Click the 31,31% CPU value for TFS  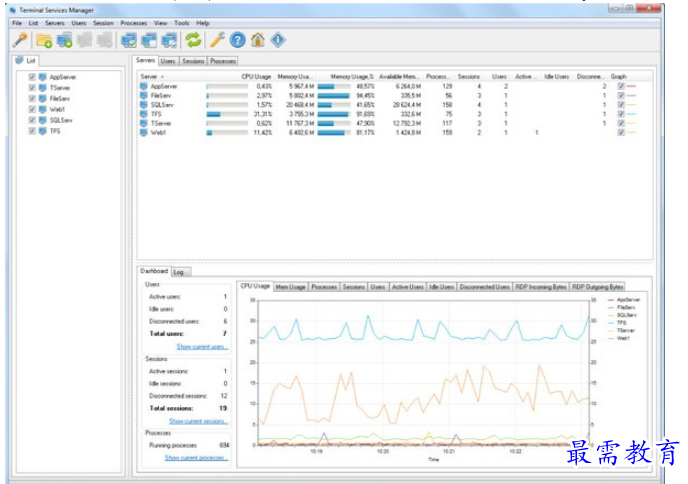click(x=263, y=114)
